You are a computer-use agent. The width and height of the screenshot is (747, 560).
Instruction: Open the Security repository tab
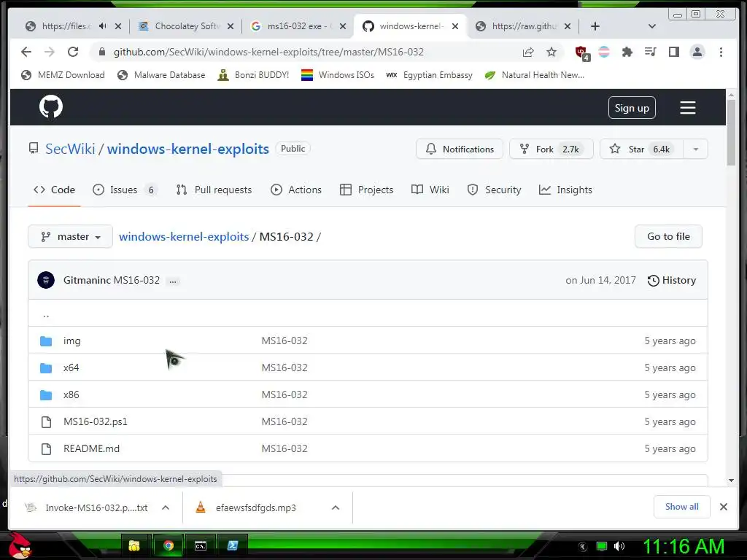(494, 190)
